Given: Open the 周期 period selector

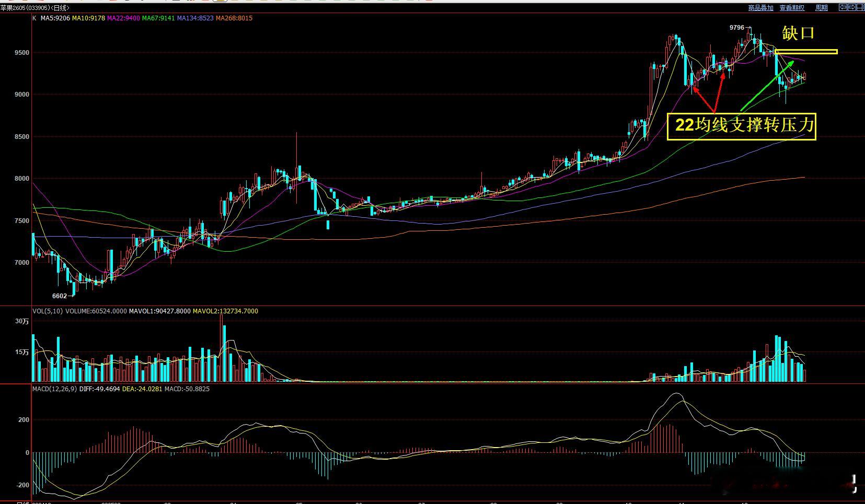Looking at the screenshot, I should coord(822,8).
